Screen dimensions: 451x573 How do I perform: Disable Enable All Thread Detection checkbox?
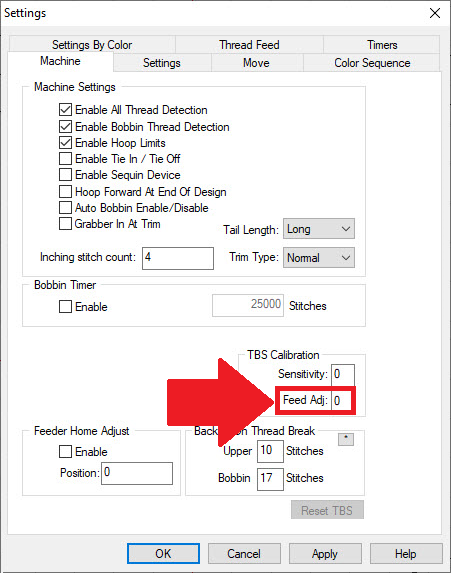pyautogui.click(x=65, y=110)
